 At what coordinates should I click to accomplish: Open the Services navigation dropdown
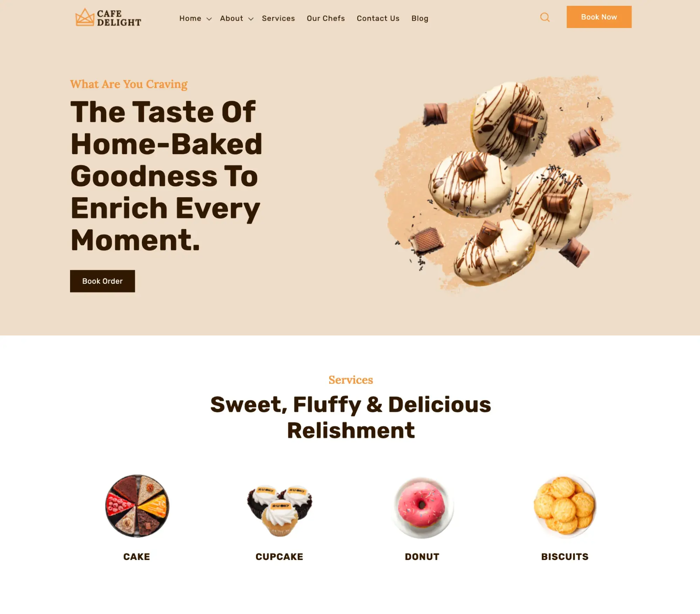tap(278, 18)
